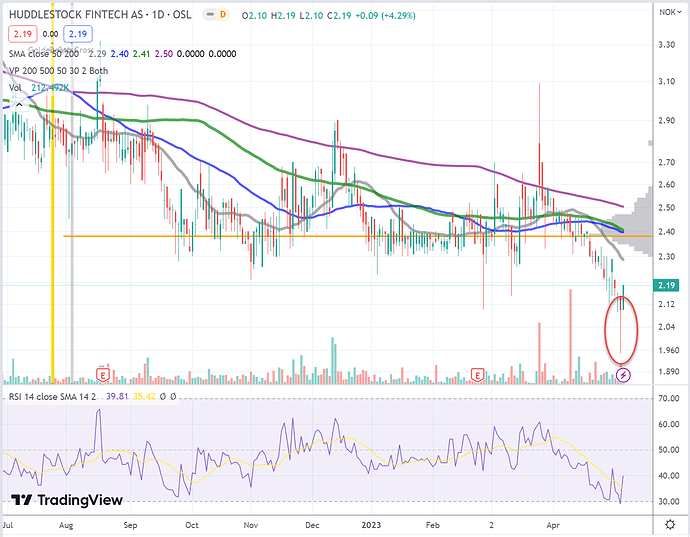This screenshot has height=537, width=690.
Task: Click the Jul label on time axis
Action: point(8,525)
